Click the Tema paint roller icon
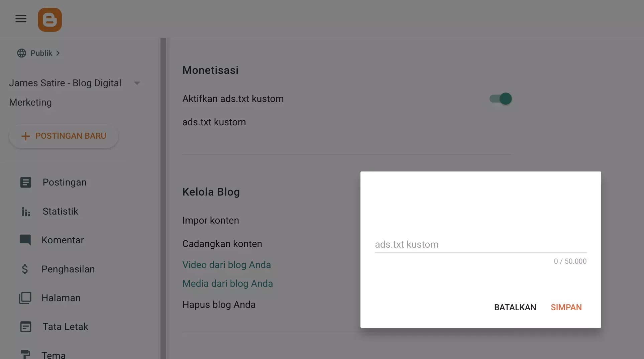Screen dimensions: 644x359 click(25, 355)
